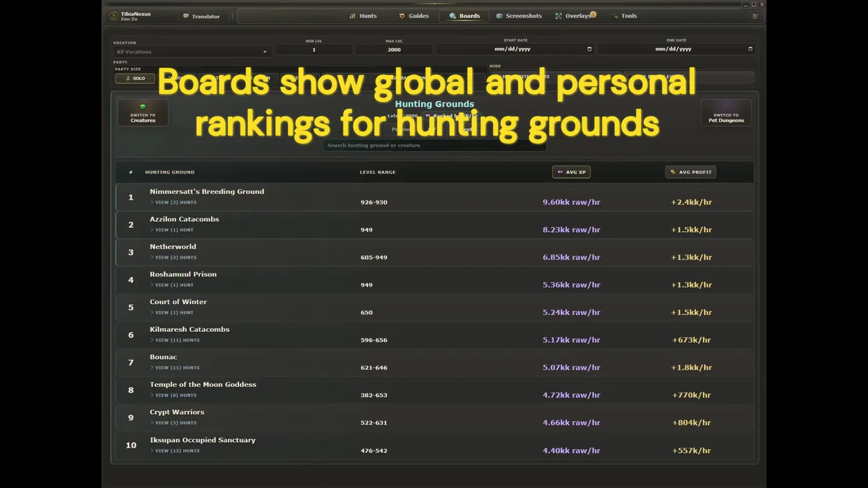Switch to Creatures board
This screenshot has height=488, width=868.
143,113
